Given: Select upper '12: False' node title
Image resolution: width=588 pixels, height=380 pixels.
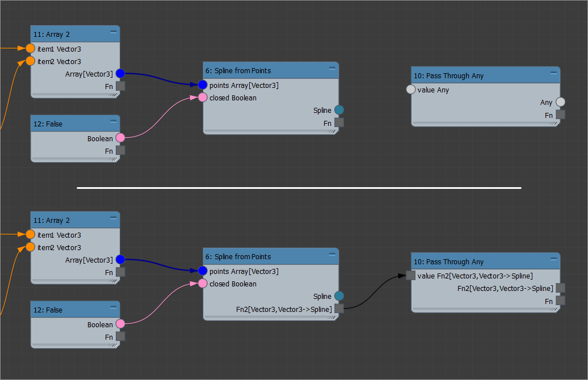Looking at the screenshot, I should coord(75,124).
